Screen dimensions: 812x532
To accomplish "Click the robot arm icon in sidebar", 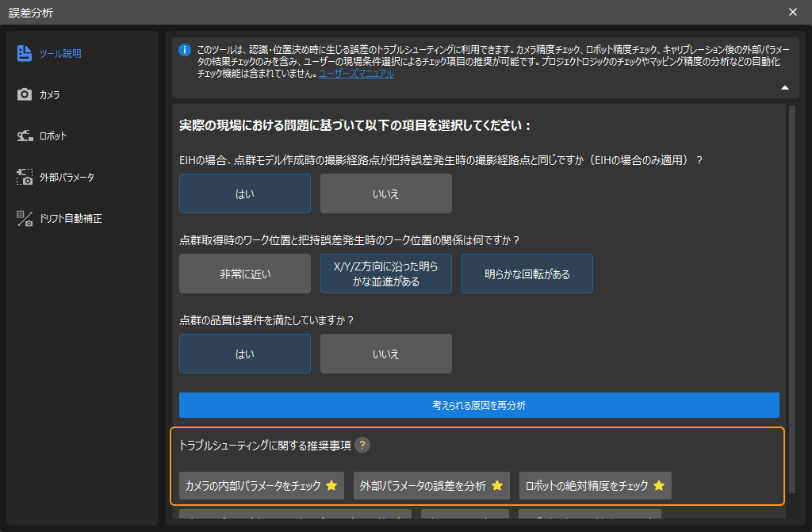I will [x=25, y=136].
